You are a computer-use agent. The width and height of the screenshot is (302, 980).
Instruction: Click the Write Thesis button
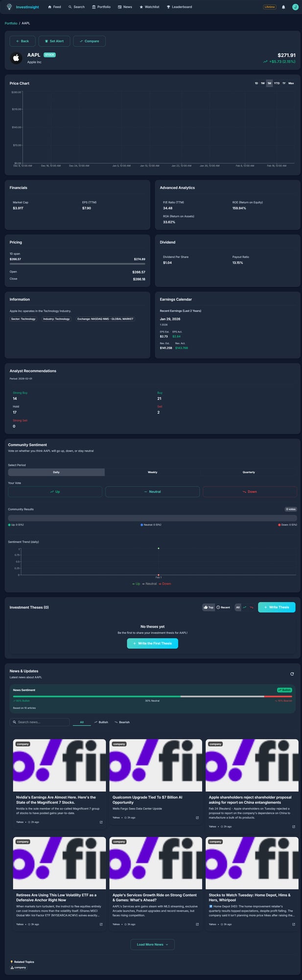point(277,607)
